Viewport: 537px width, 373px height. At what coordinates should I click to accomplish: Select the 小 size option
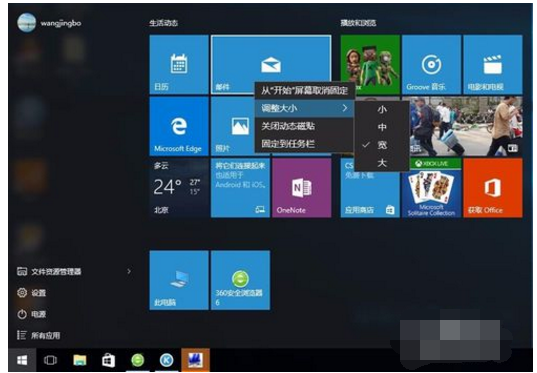382,109
